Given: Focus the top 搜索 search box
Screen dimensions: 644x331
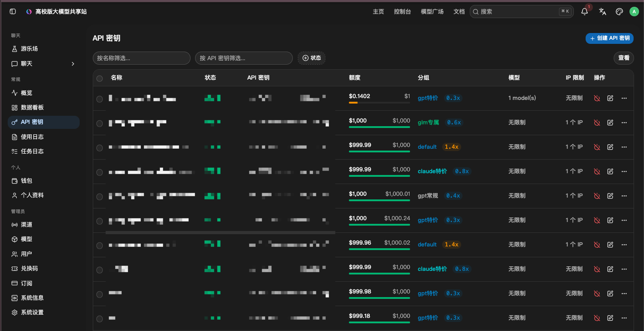Looking at the screenshot, I should click(521, 12).
